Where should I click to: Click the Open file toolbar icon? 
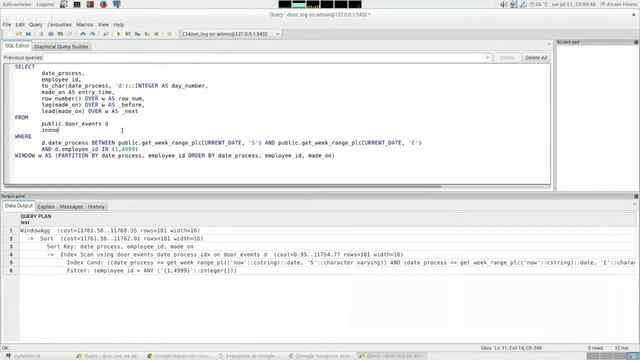tap(19, 34)
